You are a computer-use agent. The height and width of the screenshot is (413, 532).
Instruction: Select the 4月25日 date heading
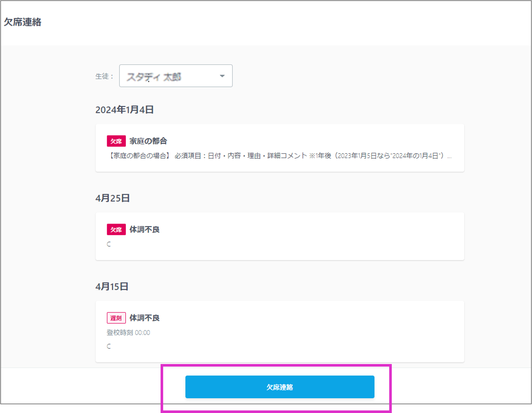(x=112, y=198)
